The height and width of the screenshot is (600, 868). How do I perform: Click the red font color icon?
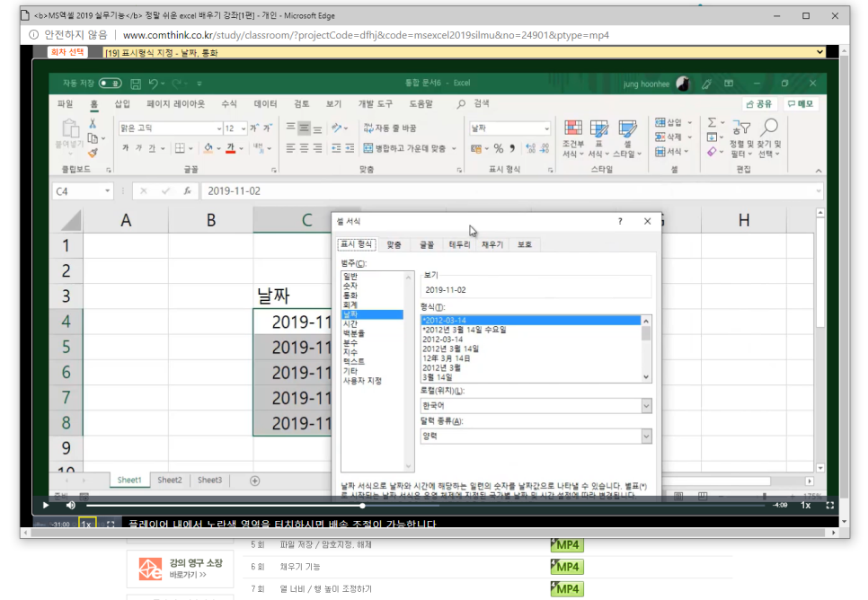(x=231, y=148)
